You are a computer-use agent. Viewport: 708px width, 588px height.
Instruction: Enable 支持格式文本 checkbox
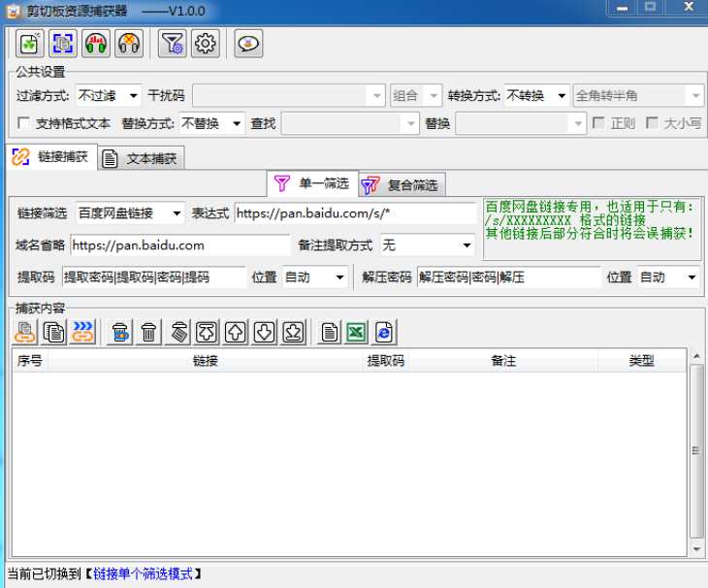[23, 123]
